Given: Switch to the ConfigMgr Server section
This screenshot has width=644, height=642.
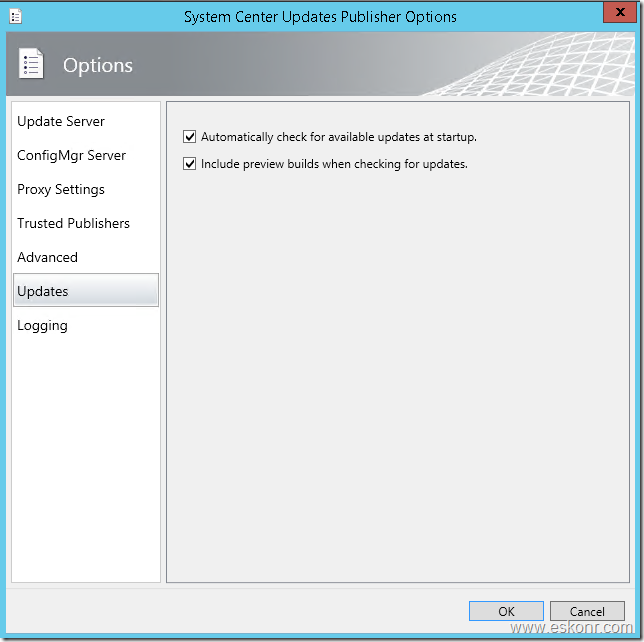Looking at the screenshot, I should pos(71,155).
